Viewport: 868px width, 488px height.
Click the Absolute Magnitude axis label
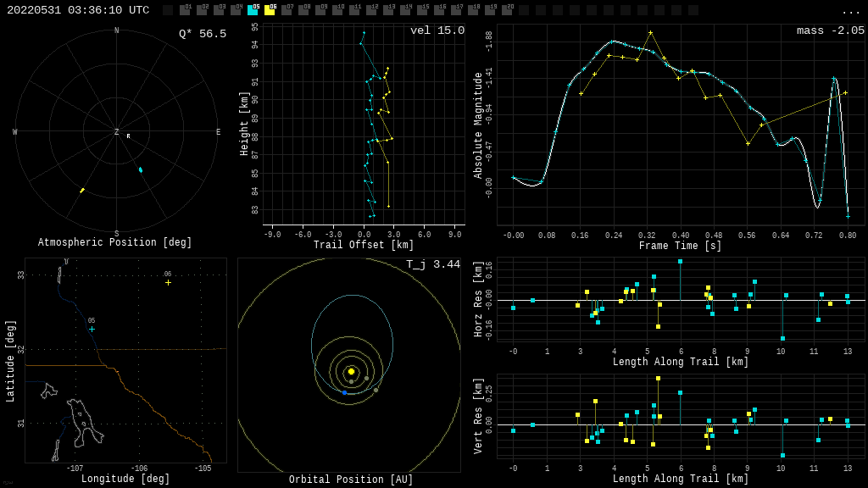(x=478, y=125)
